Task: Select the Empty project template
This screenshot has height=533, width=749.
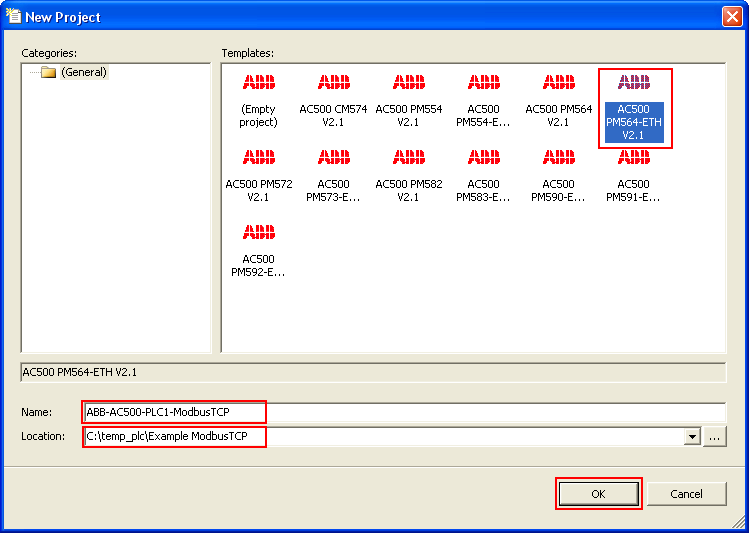Action: (258, 100)
